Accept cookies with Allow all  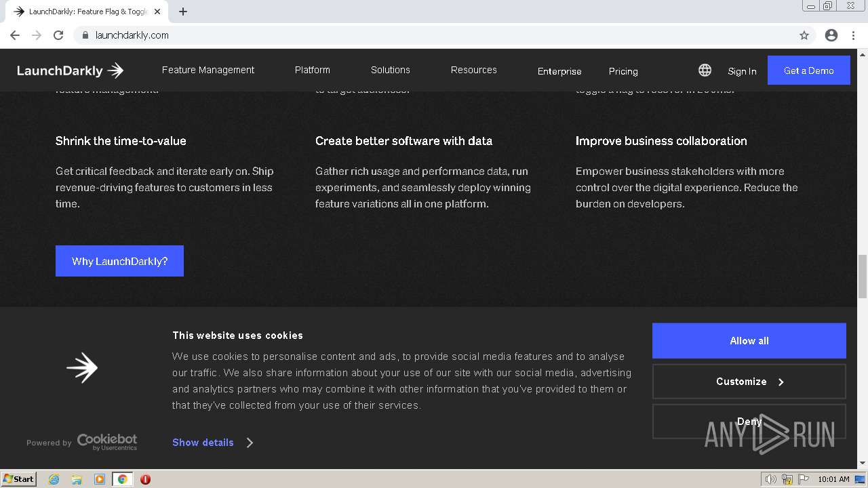(749, 341)
